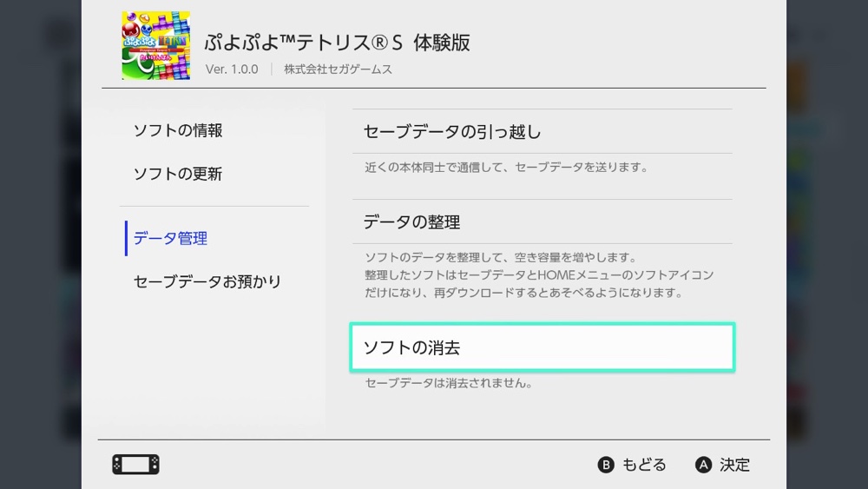Viewport: 868px width, 489px height.
Task: Click the circled B button icon
Action: 606,465
